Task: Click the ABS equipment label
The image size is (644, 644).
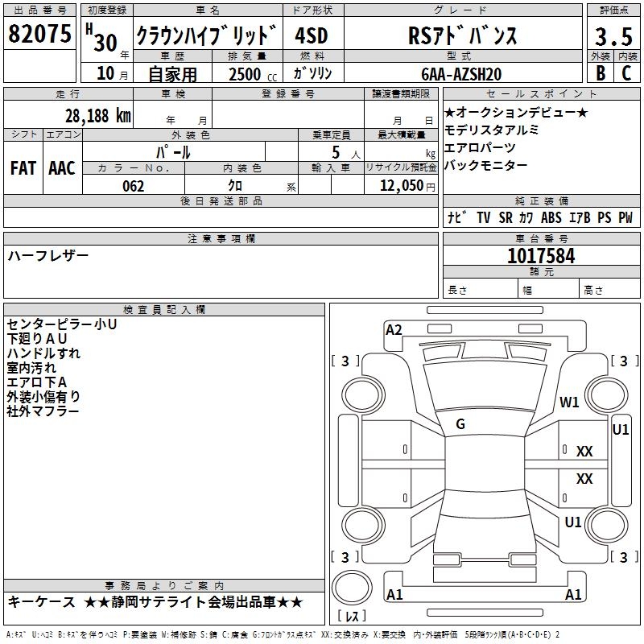Action: (551, 218)
